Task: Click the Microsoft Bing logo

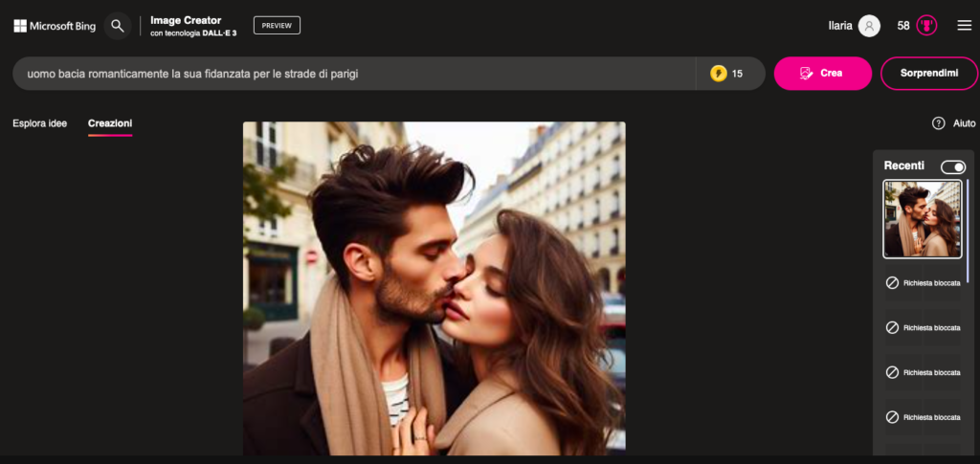Action: pyautogui.click(x=55, y=26)
